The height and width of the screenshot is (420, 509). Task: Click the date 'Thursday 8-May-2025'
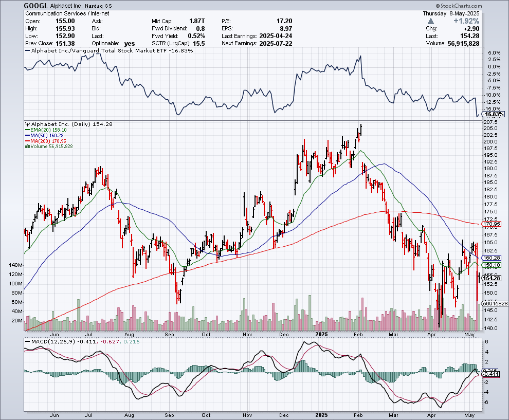point(451,13)
